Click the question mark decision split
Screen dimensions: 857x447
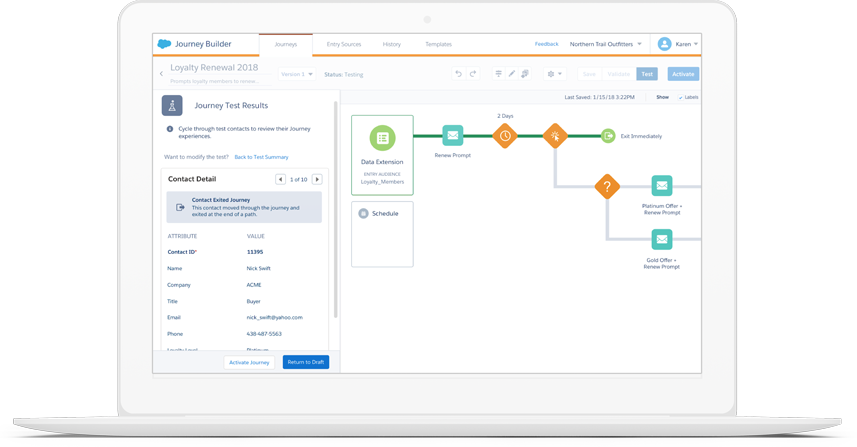click(x=607, y=186)
